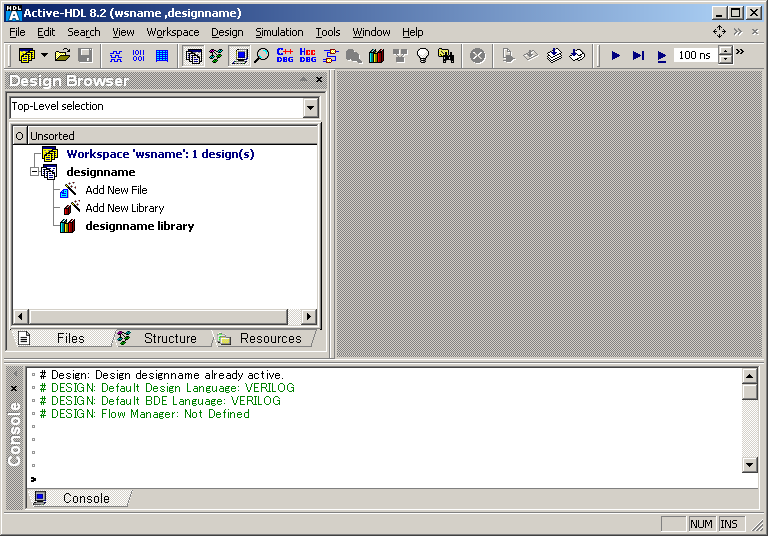Click the Design Browser pin-up arrow
Viewport: 768px width, 536px height.
click(303, 79)
